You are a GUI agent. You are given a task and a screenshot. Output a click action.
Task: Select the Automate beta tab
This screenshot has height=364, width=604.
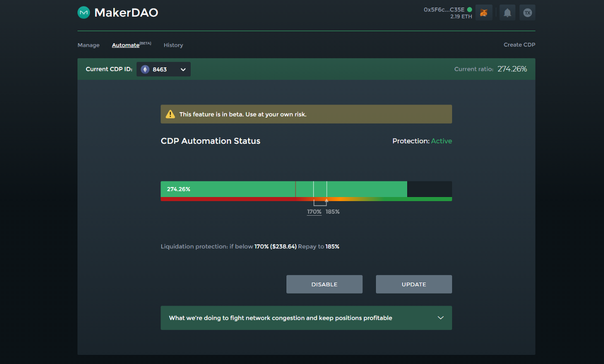tap(131, 45)
